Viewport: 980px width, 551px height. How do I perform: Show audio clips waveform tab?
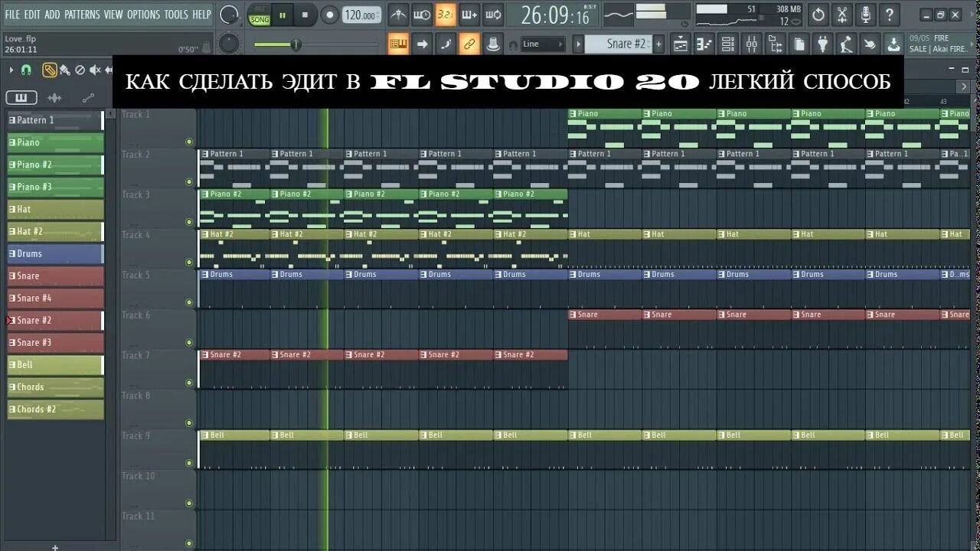point(54,98)
